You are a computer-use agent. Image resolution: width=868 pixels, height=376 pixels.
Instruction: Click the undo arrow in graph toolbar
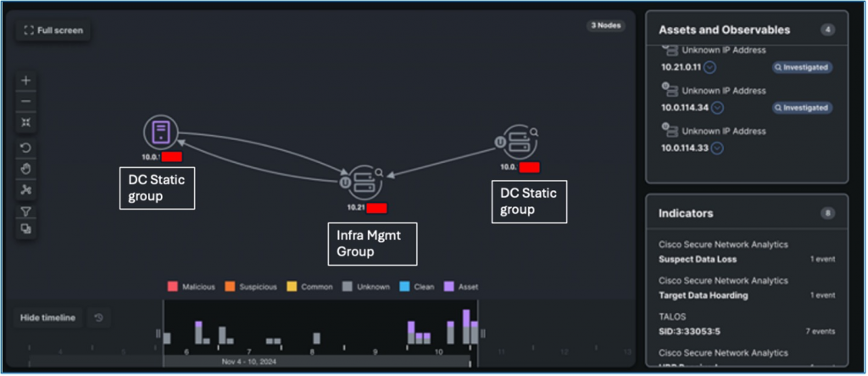click(26, 148)
